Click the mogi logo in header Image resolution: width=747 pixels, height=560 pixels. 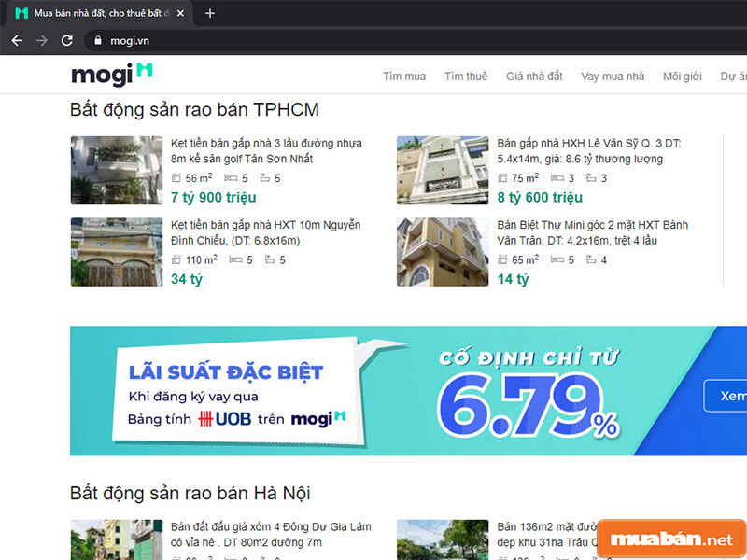pos(111,75)
